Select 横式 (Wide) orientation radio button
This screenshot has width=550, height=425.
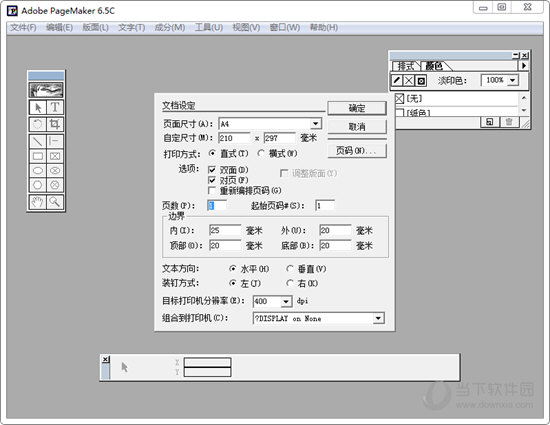pyautogui.click(x=261, y=153)
